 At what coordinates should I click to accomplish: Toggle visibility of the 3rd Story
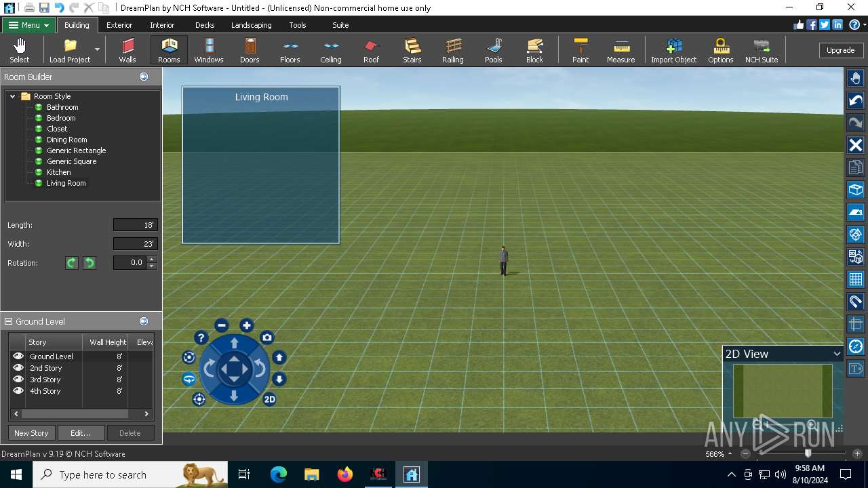coord(18,379)
